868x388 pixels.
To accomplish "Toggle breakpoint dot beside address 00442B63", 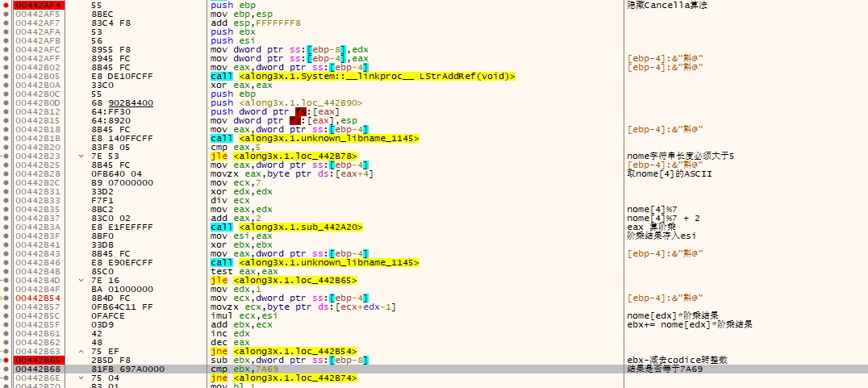I will tap(6, 351).
